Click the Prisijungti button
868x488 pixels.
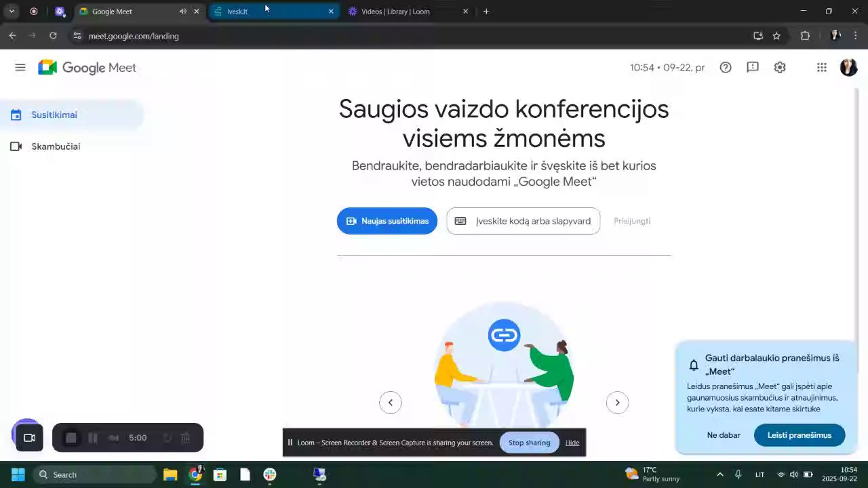coord(632,221)
